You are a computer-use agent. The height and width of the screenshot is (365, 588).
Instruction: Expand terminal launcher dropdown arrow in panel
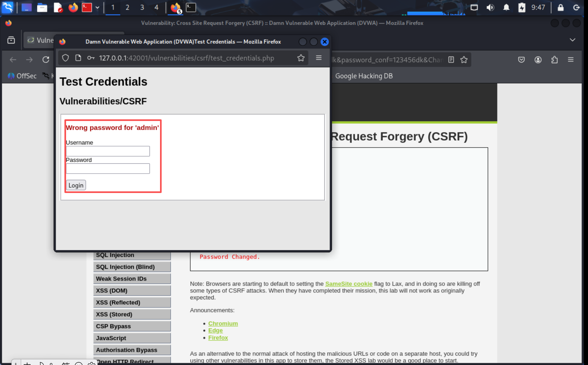97,8
